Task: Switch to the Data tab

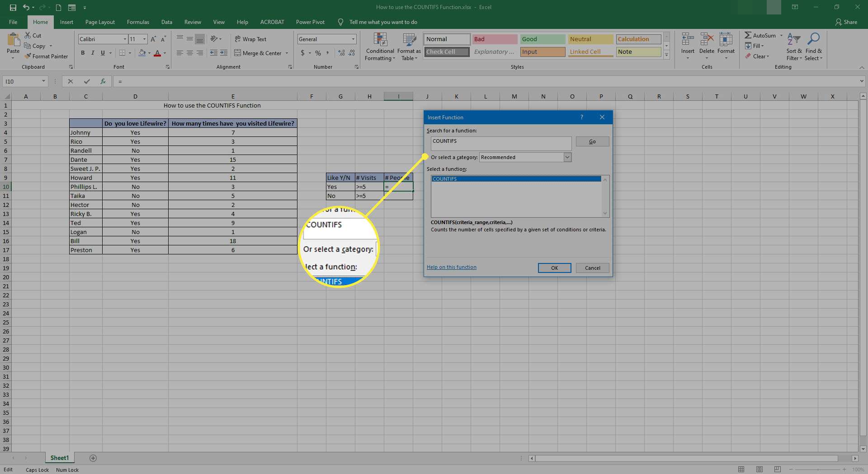Action: coord(166,22)
